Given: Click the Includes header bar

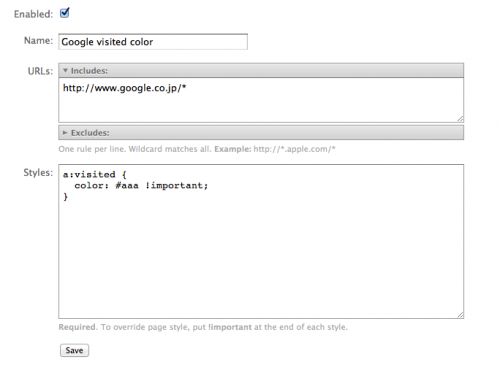Looking at the screenshot, I should pyautogui.click(x=261, y=71).
